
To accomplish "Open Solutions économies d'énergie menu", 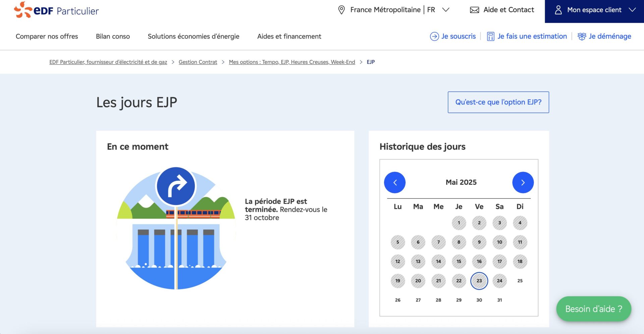I will [193, 36].
